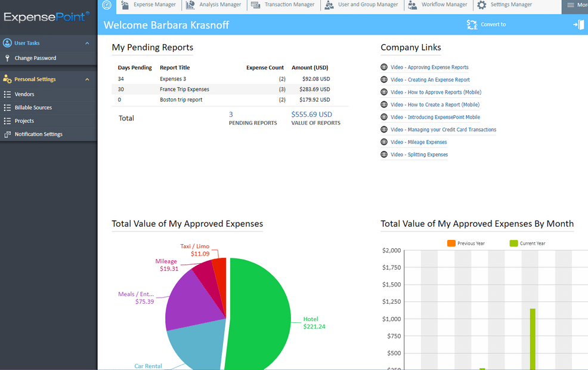588x370 pixels.
Task: Click globe icon beside Splitting Expenses video
Action: (x=384, y=154)
